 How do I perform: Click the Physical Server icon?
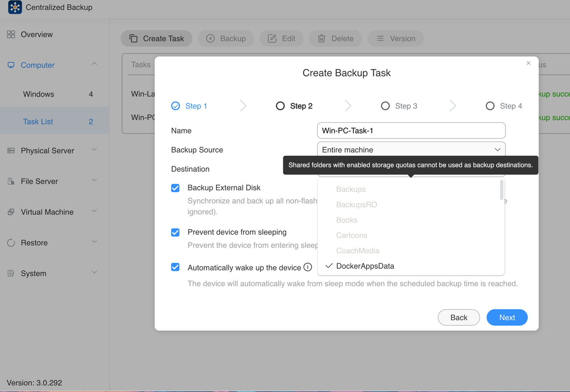click(11, 151)
